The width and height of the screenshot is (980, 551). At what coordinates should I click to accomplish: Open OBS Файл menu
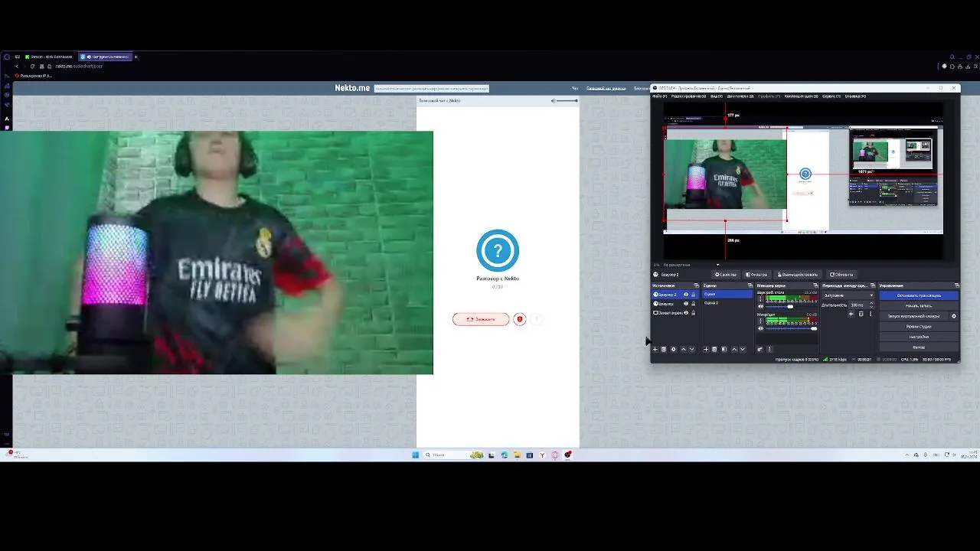point(659,96)
